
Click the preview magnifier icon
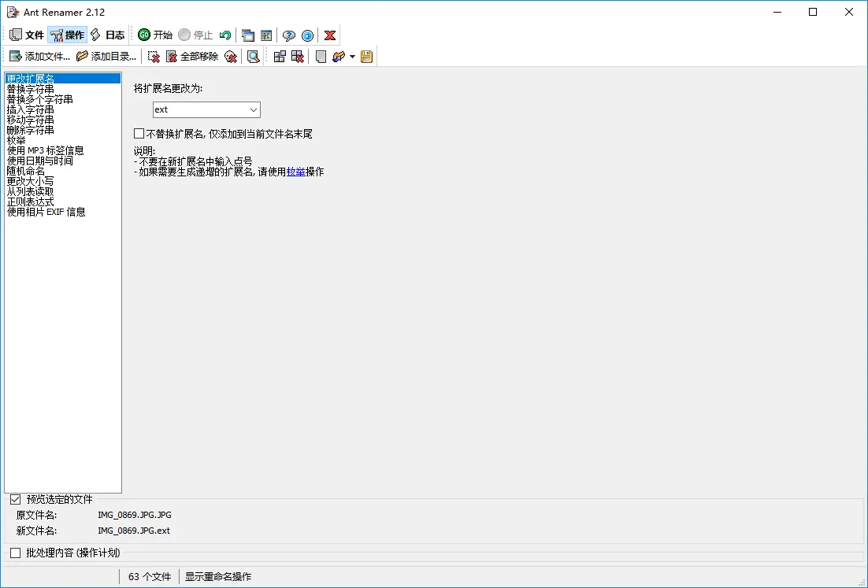point(254,56)
